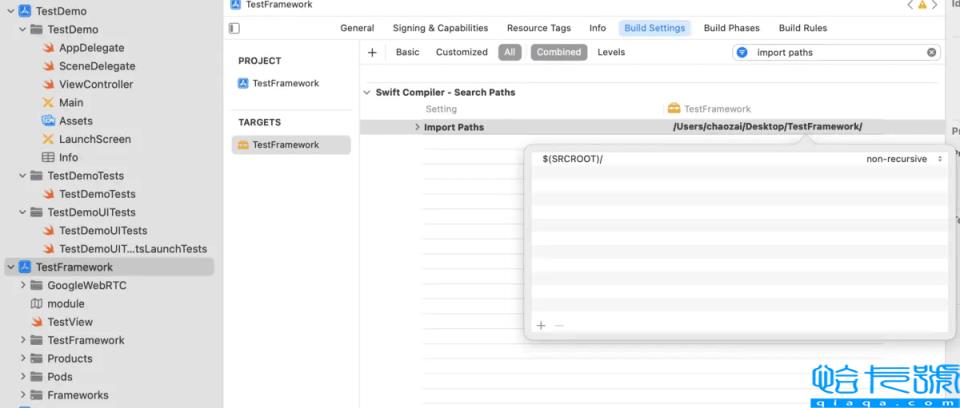Select the AppDelegate Swift file
The image size is (960, 408).
pyautogui.click(x=91, y=48)
